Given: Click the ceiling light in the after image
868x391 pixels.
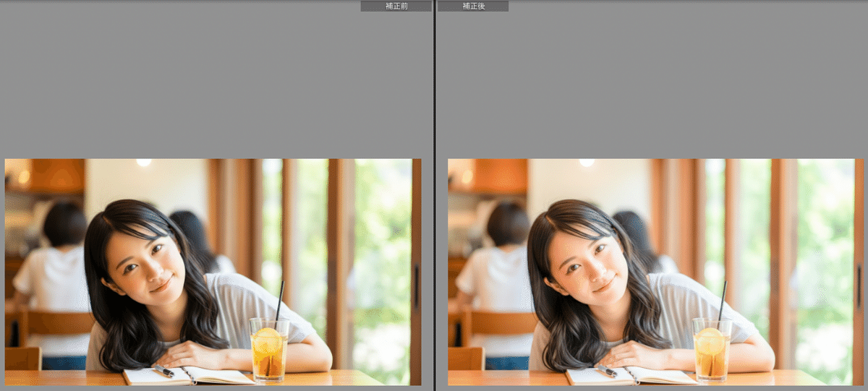Looking at the screenshot, I should pos(587,163).
